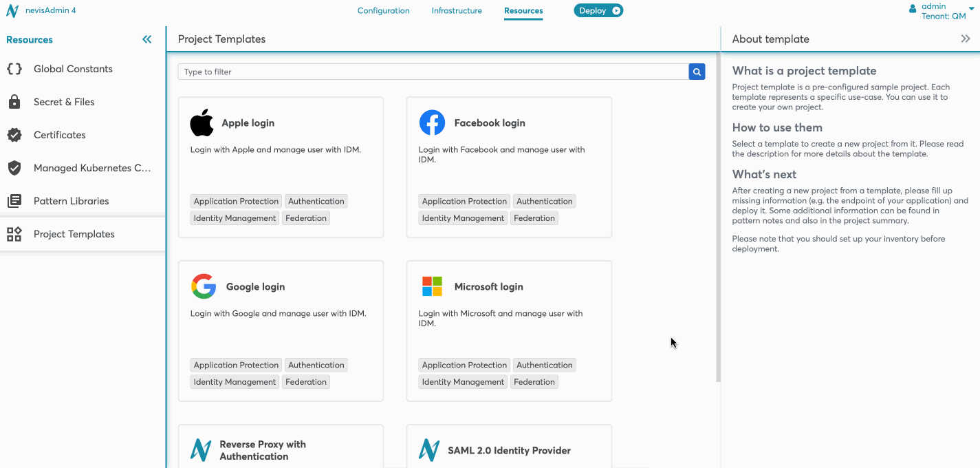This screenshot has height=468, width=980.
Task: Open the Infrastructure tab
Action: tap(457, 11)
